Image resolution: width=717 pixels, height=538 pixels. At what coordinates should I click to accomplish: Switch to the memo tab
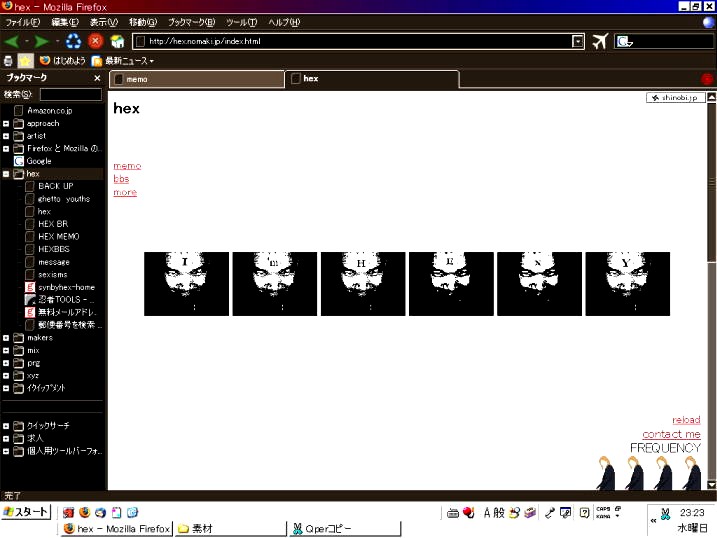[197, 79]
